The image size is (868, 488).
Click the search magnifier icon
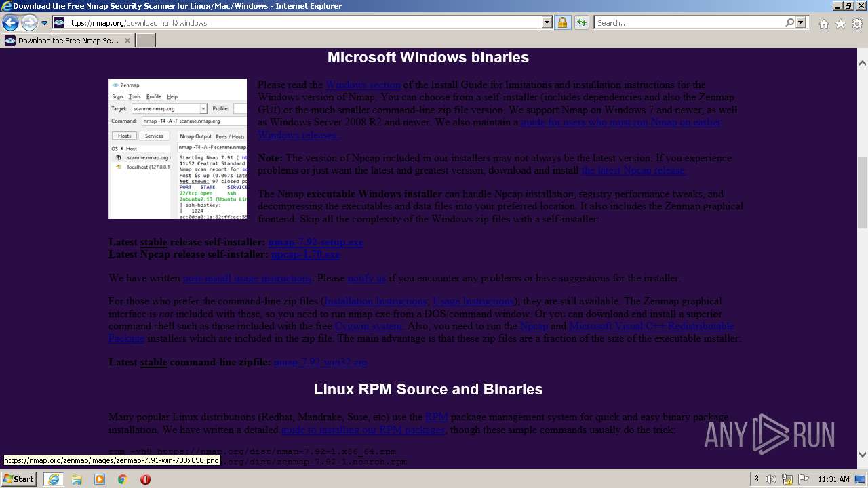(789, 23)
